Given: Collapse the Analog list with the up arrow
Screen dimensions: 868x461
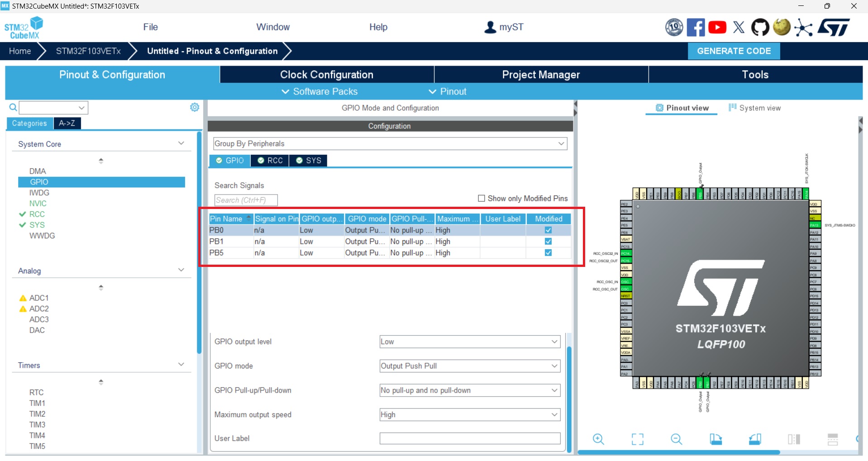Looking at the screenshot, I should click(x=101, y=287).
